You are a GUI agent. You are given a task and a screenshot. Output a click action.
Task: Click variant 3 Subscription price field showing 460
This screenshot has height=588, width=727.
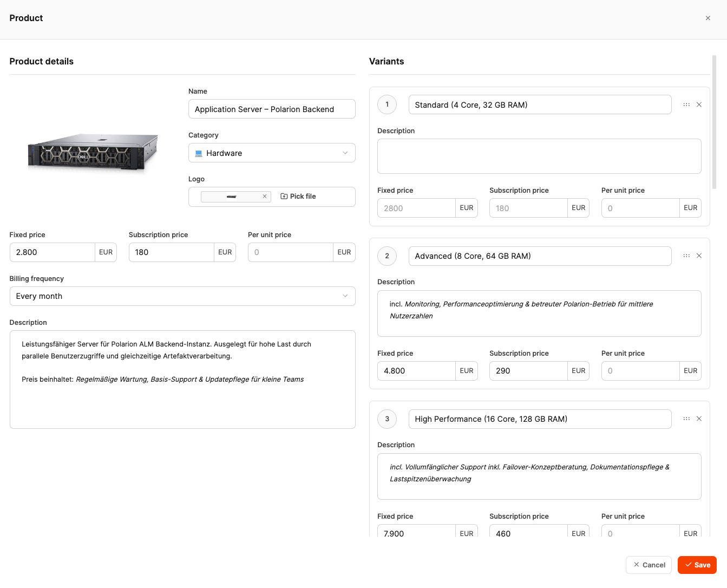point(528,531)
